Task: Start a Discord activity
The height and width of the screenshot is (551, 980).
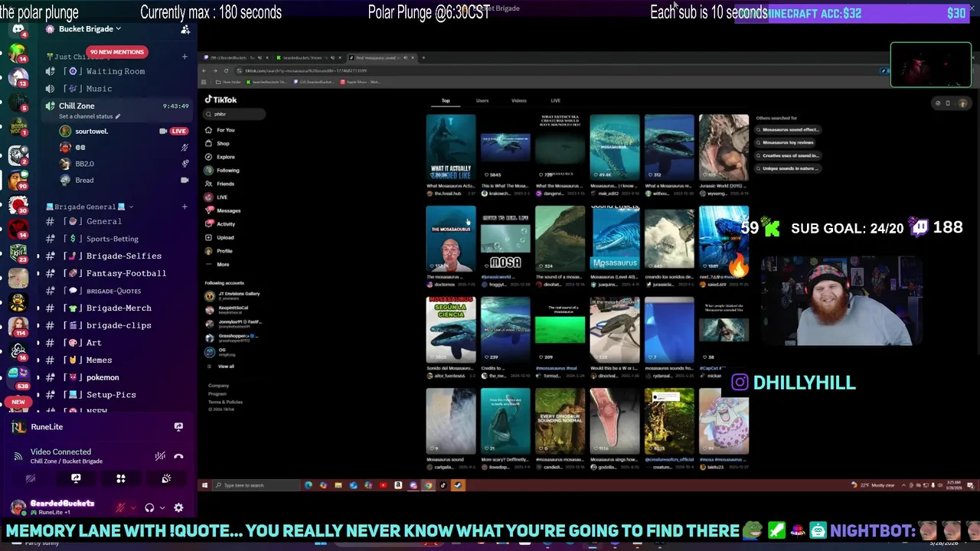Action: [x=120, y=479]
